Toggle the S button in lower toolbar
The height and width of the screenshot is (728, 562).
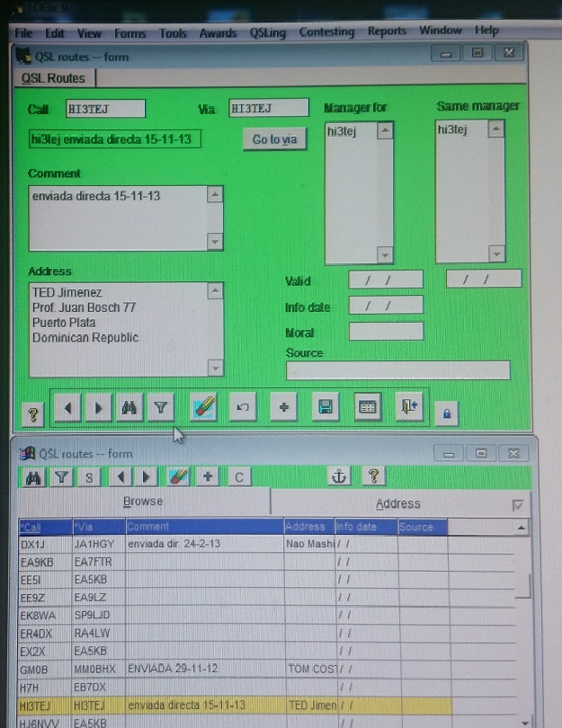tap(89, 477)
